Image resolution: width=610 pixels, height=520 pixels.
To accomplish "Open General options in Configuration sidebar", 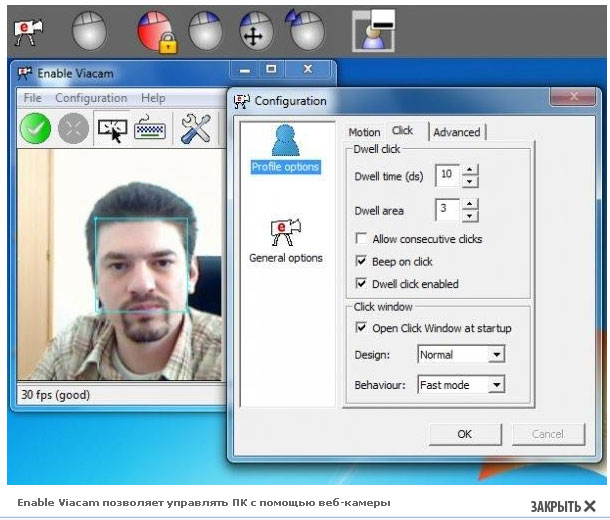I will (x=286, y=240).
